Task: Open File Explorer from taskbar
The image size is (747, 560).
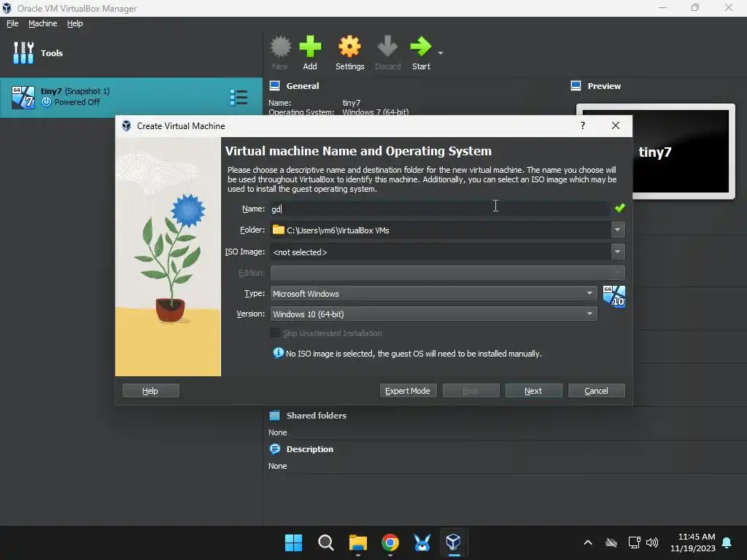Action: (x=357, y=542)
